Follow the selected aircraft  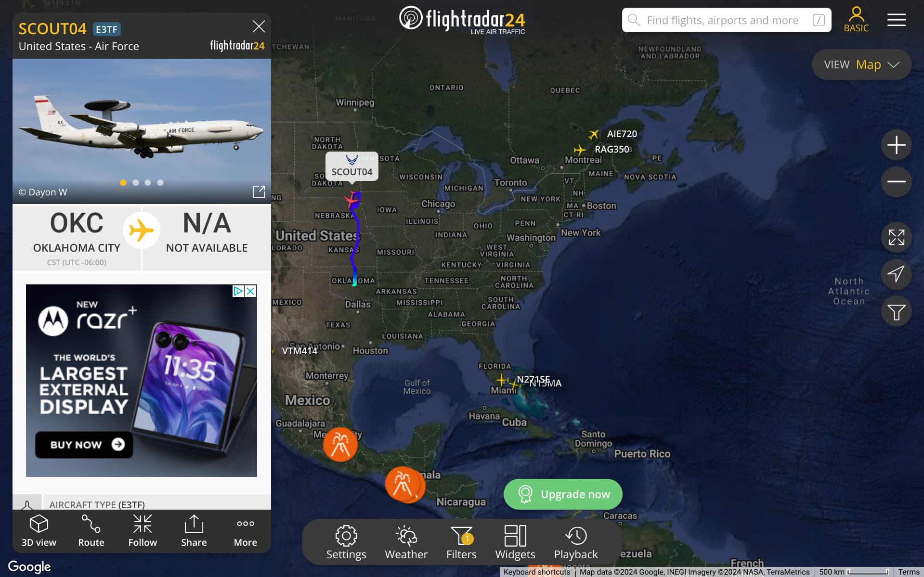click(x=143, y=531)
